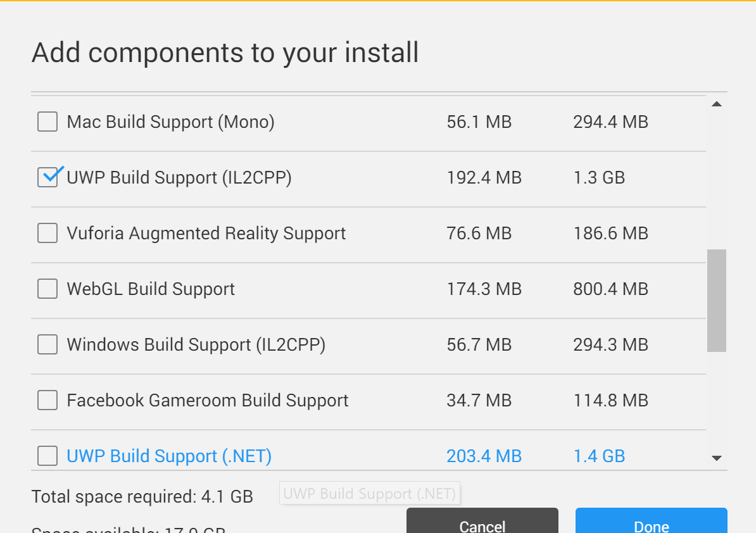Select Facebook Gameroom Build Support checkbox
This screenshot has height=533, width=756.
pyautogui.click(x=47, y=400)
